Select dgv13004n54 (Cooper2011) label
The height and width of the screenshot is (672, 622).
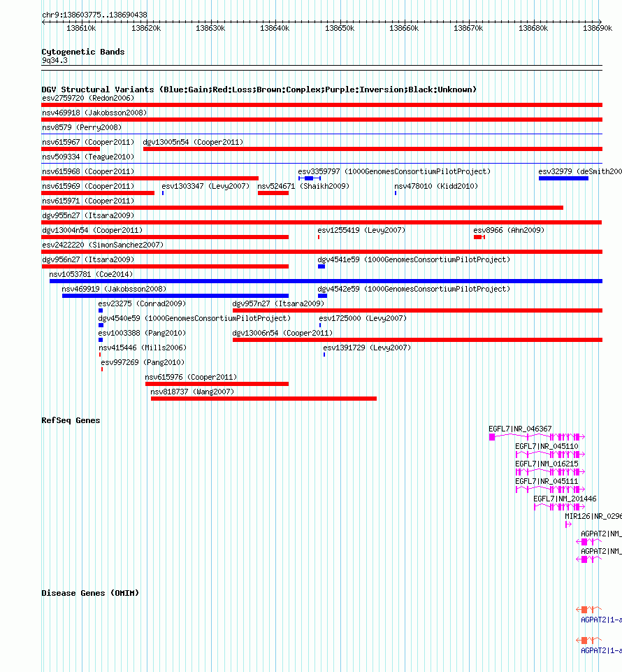[x=92, y=231]
